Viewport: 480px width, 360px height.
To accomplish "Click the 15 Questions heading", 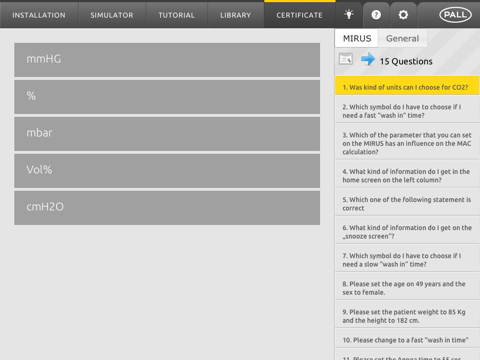I will click(x=406, y=61).
